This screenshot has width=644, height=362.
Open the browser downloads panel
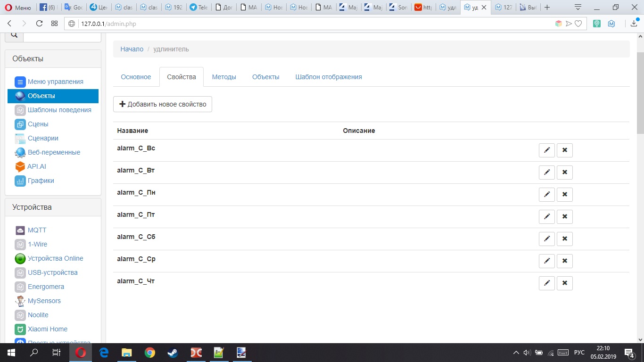click(634, 24)
